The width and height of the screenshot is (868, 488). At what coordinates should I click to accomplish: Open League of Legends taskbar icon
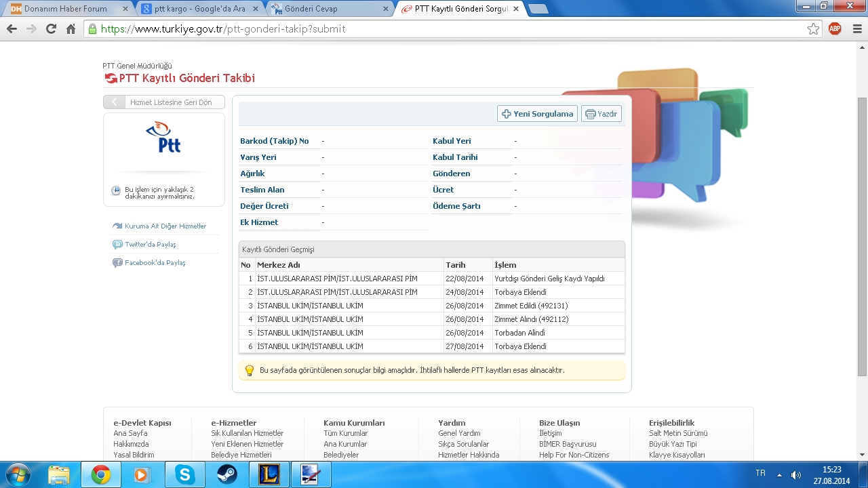pyautogui.click(x=269, y=475)
